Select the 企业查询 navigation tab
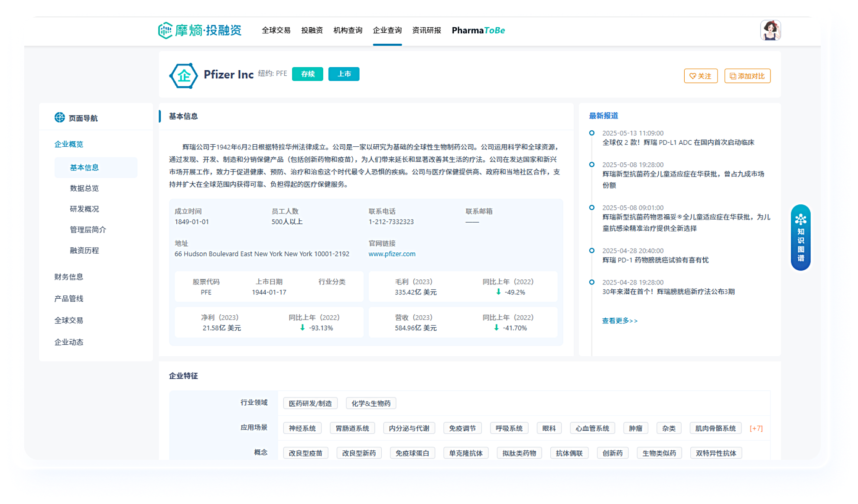Viewport: 858px width, 504px height. (387, 30)
